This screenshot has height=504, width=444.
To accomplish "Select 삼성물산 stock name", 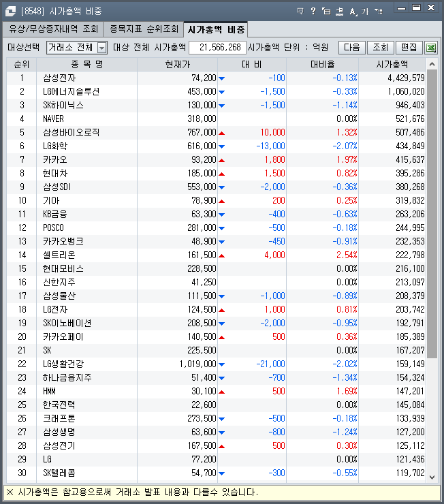I will pos(59,296).
